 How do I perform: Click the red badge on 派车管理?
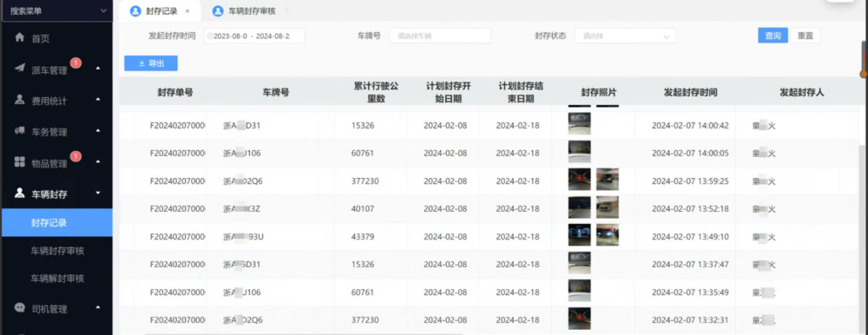[x=76, y=62]
